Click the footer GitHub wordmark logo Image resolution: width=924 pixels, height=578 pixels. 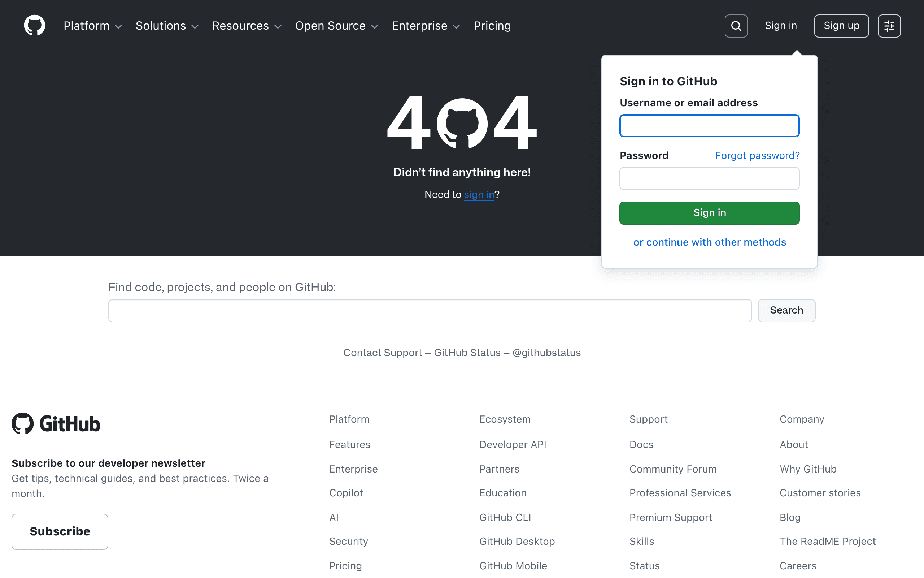tap(56, 423)
